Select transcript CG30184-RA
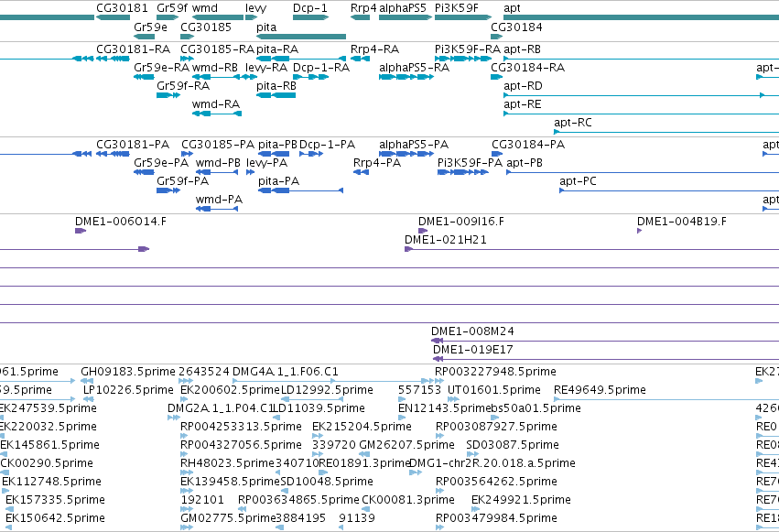 [527, 68]
